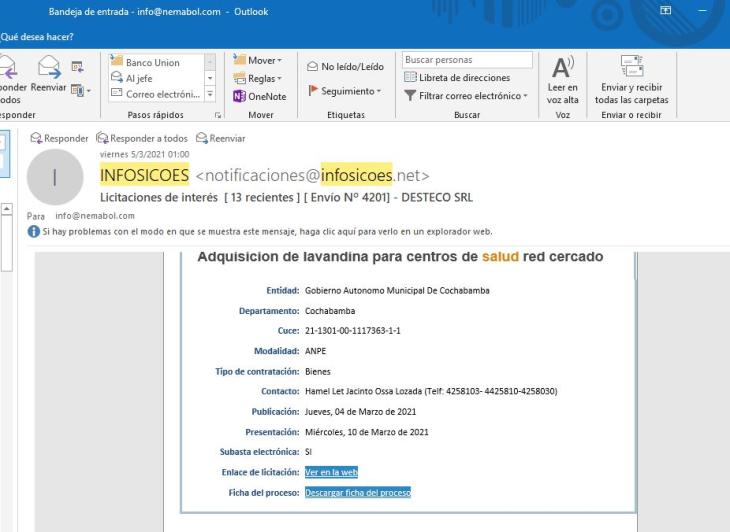
Task: Open ribbon display options icon
Action: [666, 10]
